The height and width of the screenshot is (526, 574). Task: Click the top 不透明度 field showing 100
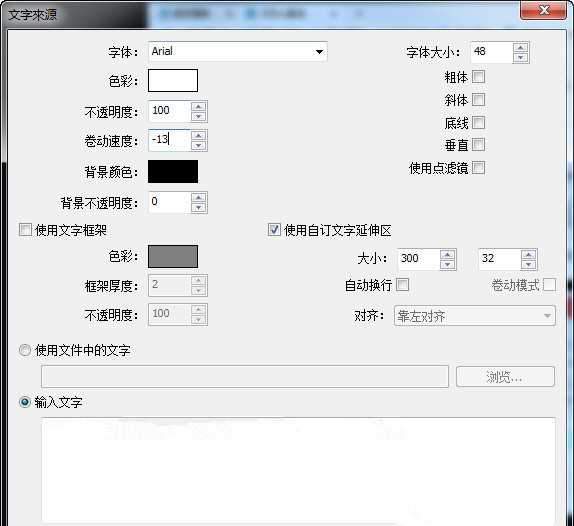click(169, 111)
